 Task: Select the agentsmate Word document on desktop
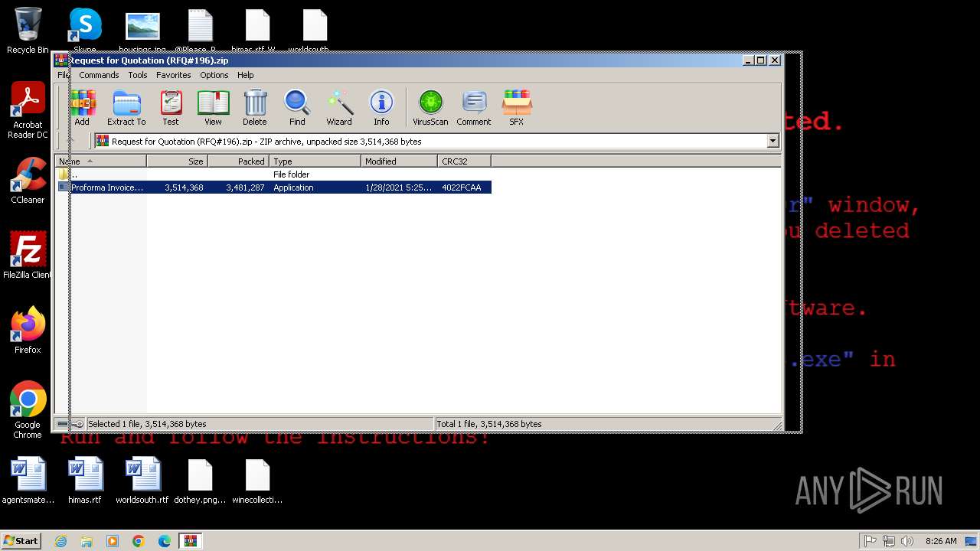(28, 481)
